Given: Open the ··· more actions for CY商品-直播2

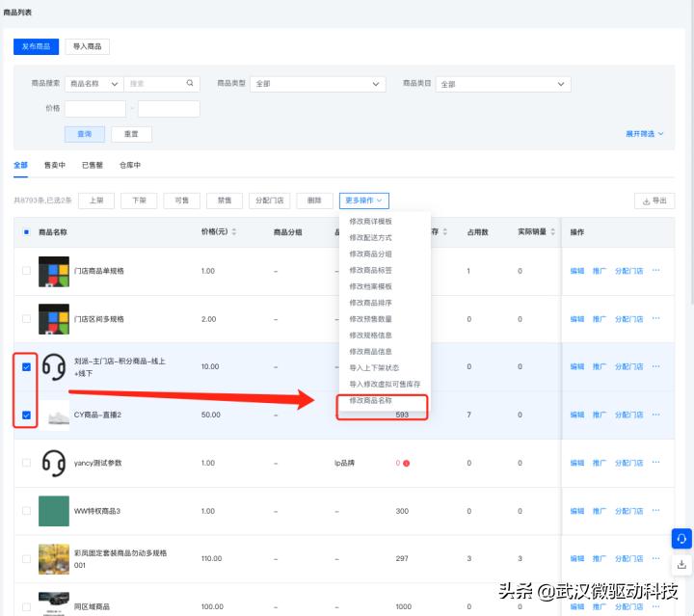Looking at the screenshot, I should [655, 415].
